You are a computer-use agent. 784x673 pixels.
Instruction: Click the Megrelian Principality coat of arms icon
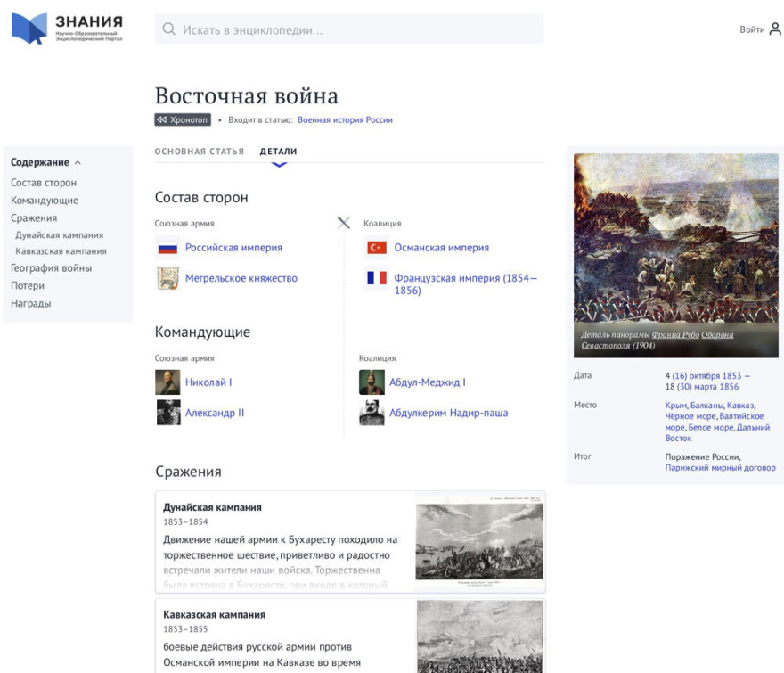pyautogui.click(x=167, y=278)
